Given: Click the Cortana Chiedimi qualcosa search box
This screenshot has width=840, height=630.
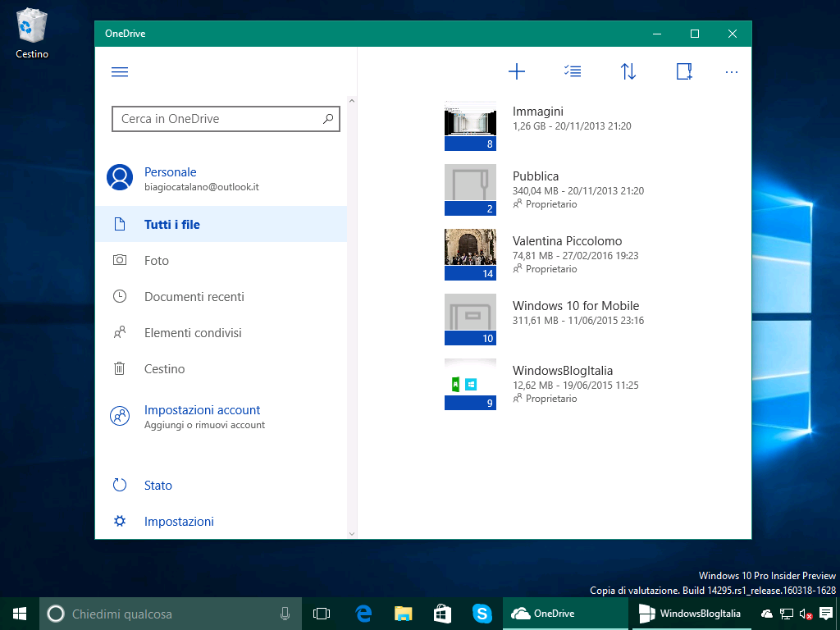Looking at the screenshot, I should (171, 614).
